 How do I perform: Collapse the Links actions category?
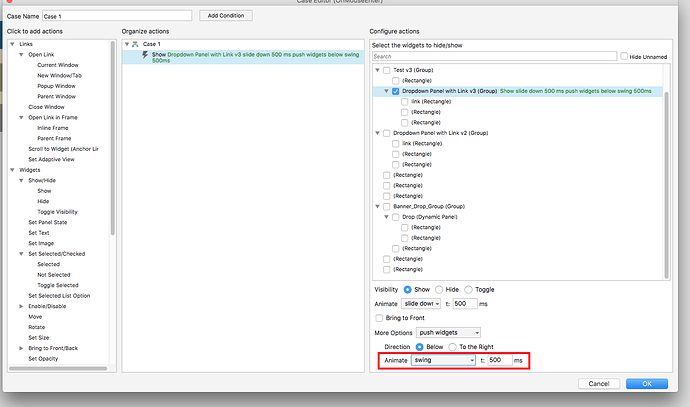[x=11, y=45]
